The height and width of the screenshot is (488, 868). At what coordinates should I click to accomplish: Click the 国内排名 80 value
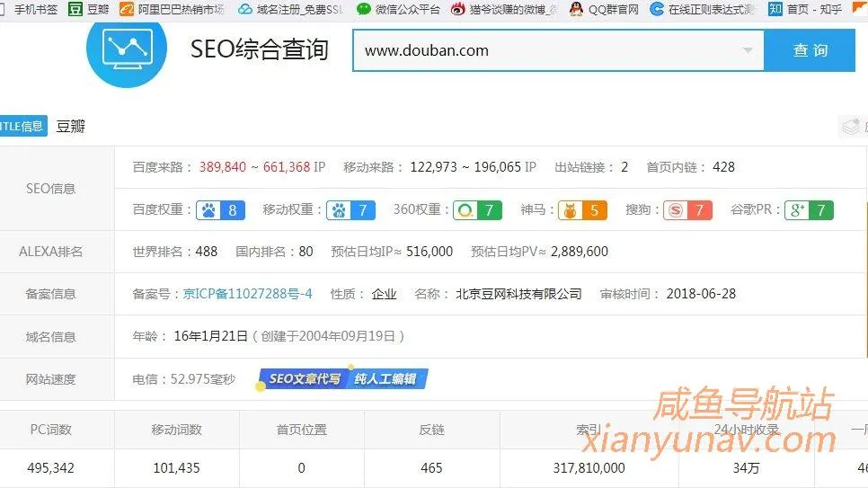[x=306, y=252]
